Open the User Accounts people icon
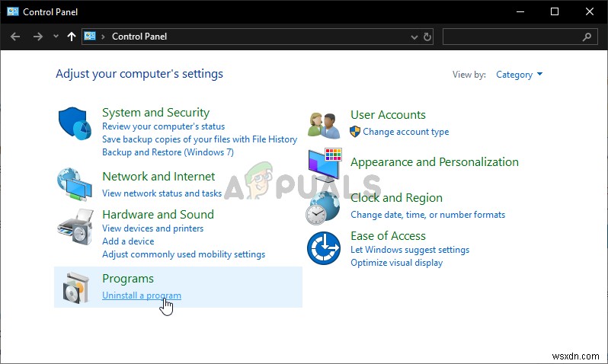This screenshot has height=364, width=608. tap(323, 123)
